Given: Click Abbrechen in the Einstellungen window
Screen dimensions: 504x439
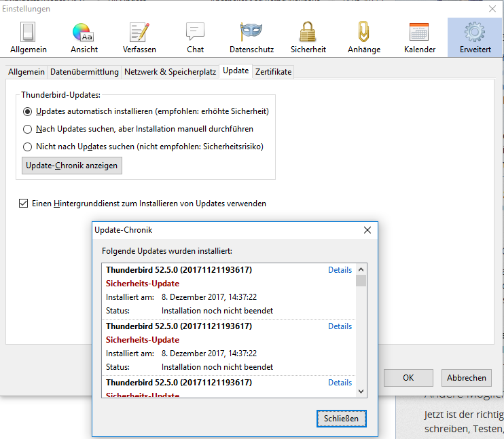Looking at the screenshot, I should (x=466, y=378).
